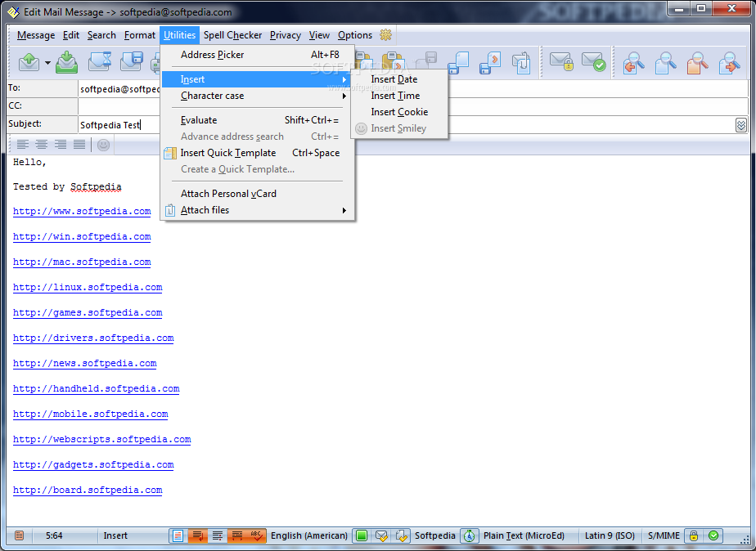756x551 pixels.
Task: Click the smiley button in the format bar
Action: pyautogui.click(x=103, y=145)
